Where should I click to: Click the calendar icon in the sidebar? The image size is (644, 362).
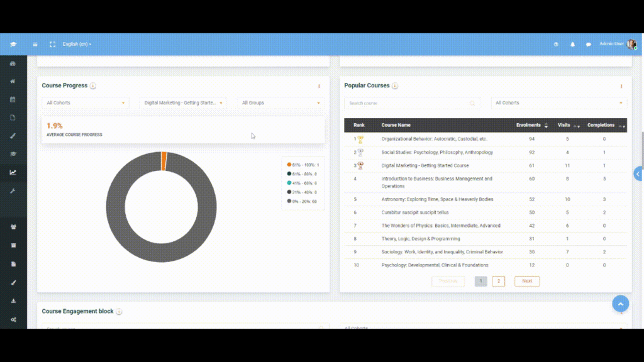click(13, 99)
